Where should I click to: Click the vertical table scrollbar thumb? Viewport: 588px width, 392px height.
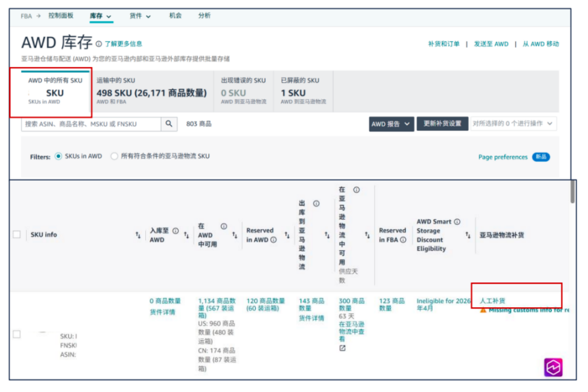pyautogui.click(x=572, y=191)
